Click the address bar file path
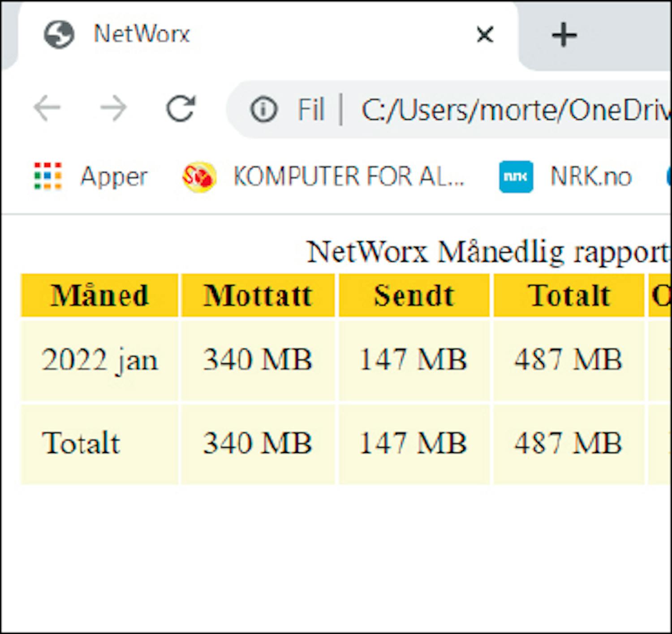This screenshot has width=672, height=634. coord(515,110)
